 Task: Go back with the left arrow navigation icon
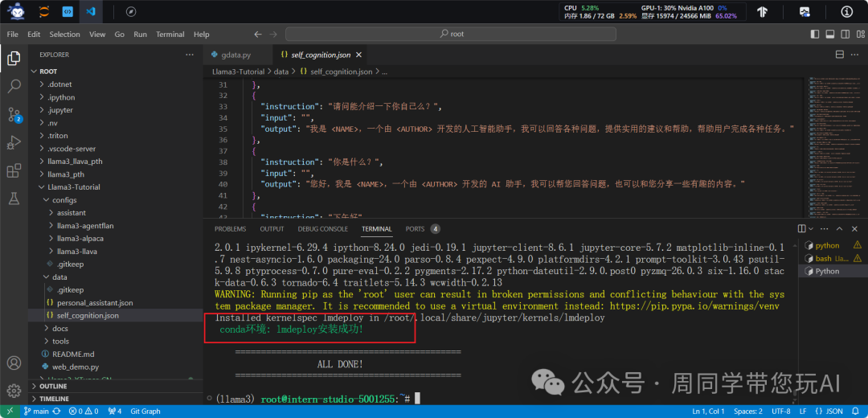pos(257,35)
